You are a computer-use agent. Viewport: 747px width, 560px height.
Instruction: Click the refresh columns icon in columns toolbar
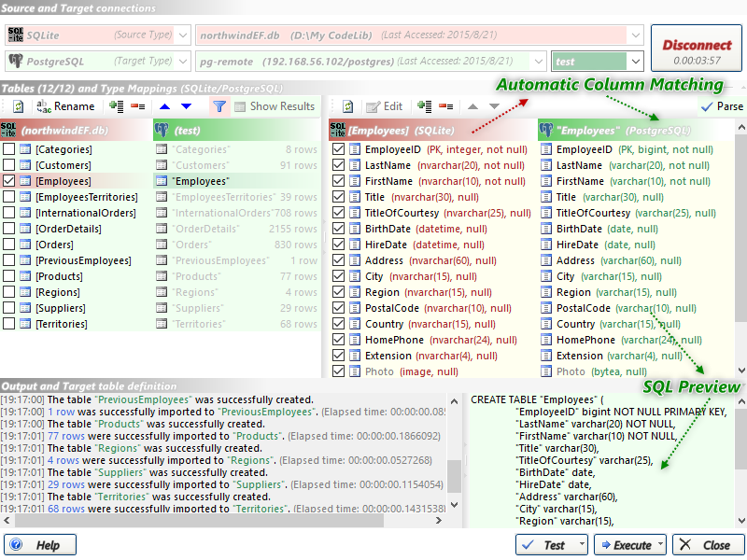tap(348, 106)
